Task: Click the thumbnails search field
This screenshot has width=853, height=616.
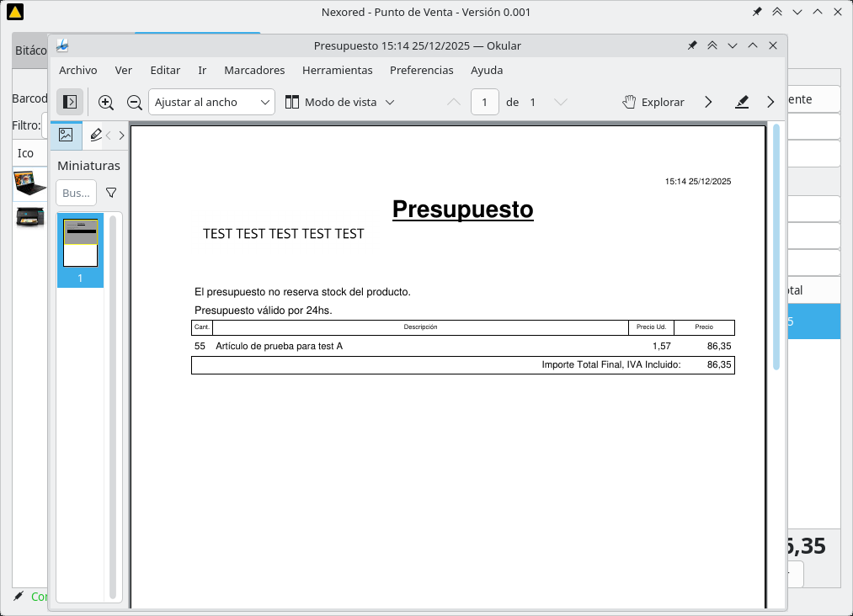Action: click(76, 193)
